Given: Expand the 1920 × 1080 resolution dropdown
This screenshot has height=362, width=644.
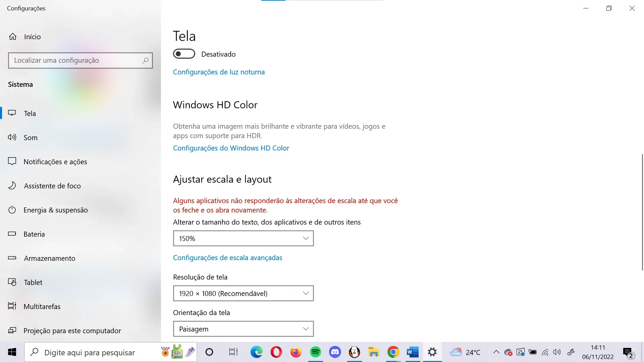Looking at the screenshot, I should (244, 293).
